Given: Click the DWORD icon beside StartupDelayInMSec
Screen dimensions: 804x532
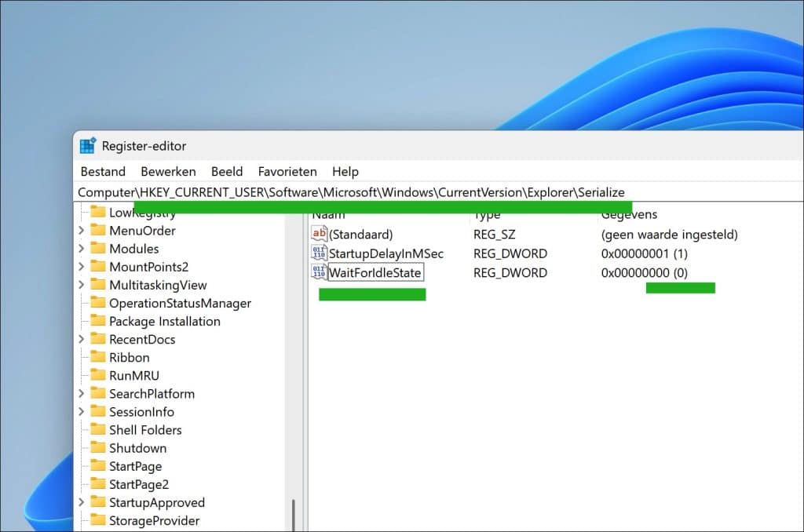Looking at the screenshot, I should [320, 253].
